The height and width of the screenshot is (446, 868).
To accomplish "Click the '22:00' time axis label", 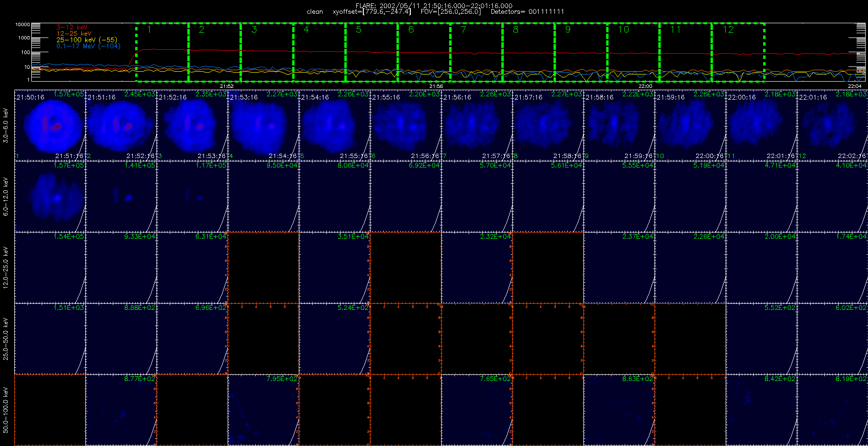I will pos(645,86).
